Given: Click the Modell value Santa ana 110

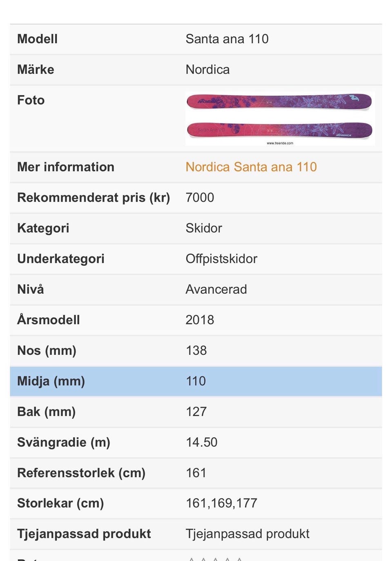Looking at the screenshot, I should [x=227, y=39].
